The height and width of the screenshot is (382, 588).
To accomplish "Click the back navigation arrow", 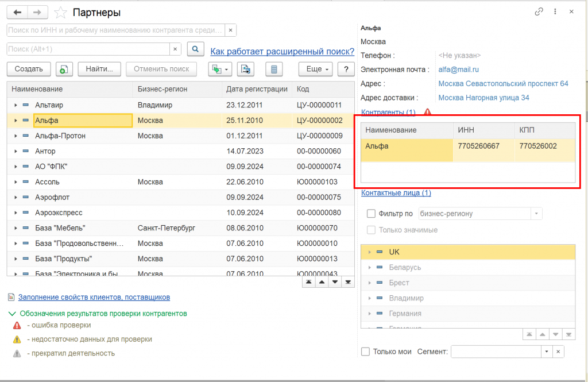I will (17, 12).
